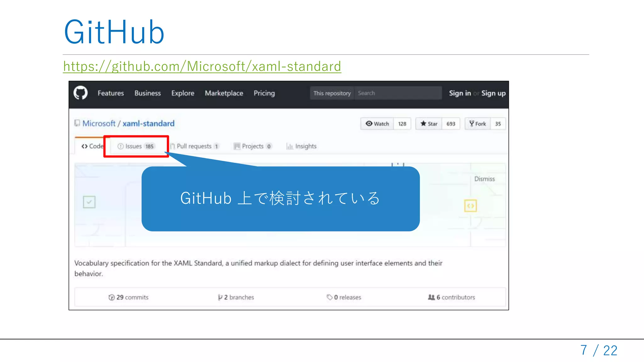
Task: Open the Pull requests tab
Action: (194, 146)
